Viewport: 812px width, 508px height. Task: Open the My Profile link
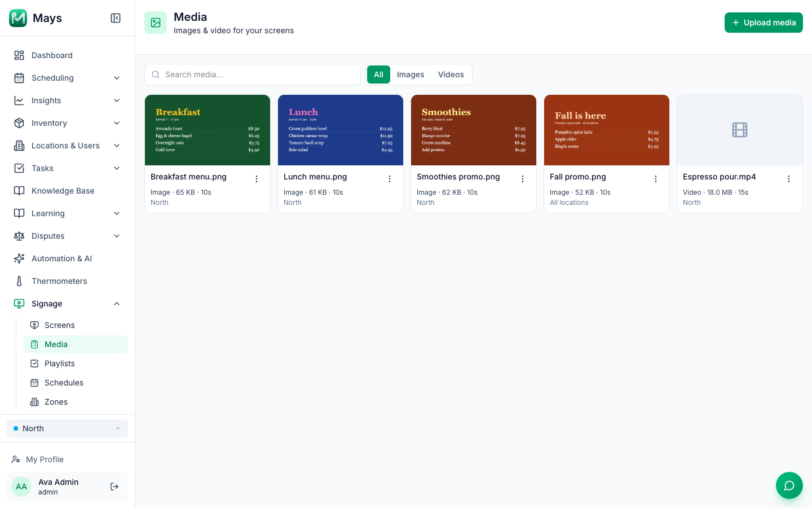(x=67, y=459)
